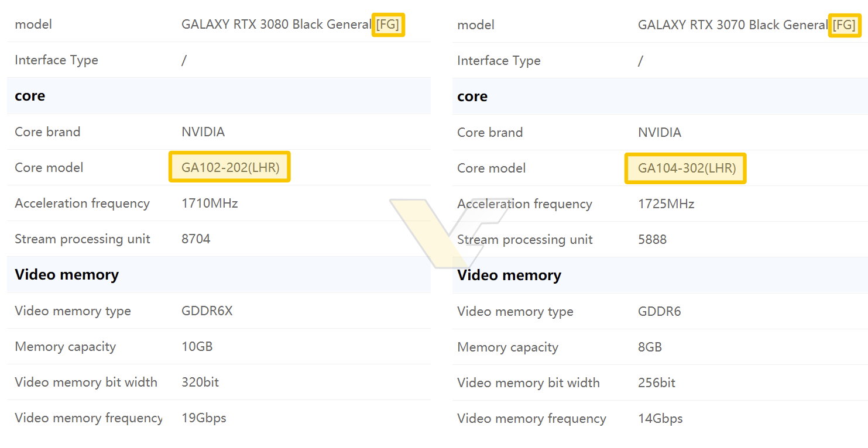Select the highlighted GA104-302(LHR) core model
868x448 pixels.
pyautogui.click(x=686, y=168)
